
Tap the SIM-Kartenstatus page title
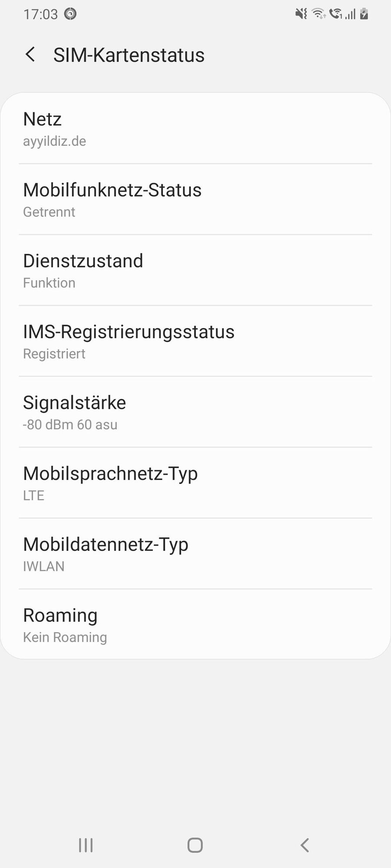pos(129,55)
